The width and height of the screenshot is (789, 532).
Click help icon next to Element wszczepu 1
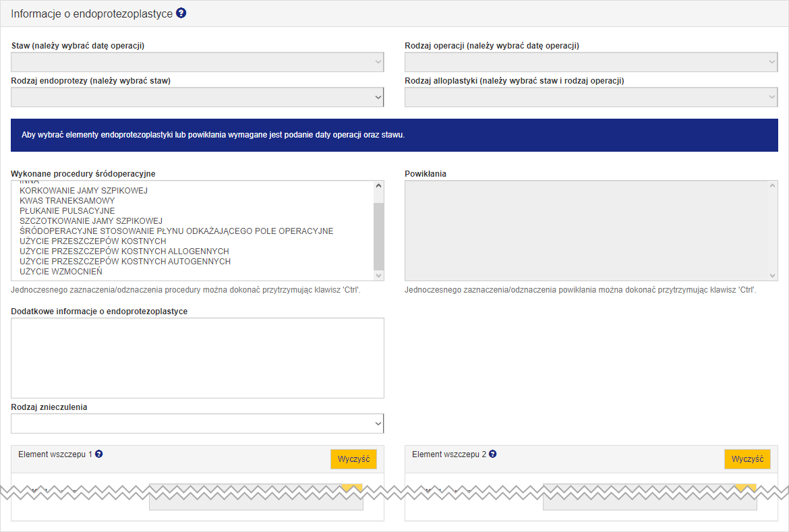(x=99, y=454)
